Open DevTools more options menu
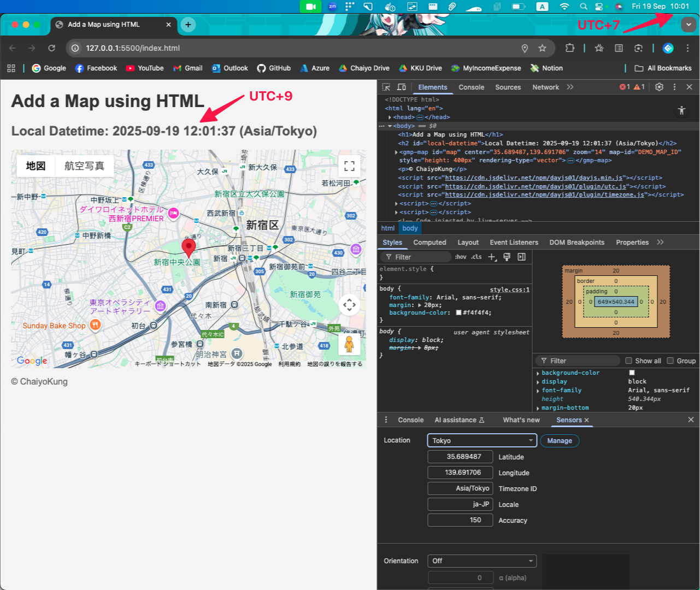The image size is (700, 590). click(x=674, y=87)
